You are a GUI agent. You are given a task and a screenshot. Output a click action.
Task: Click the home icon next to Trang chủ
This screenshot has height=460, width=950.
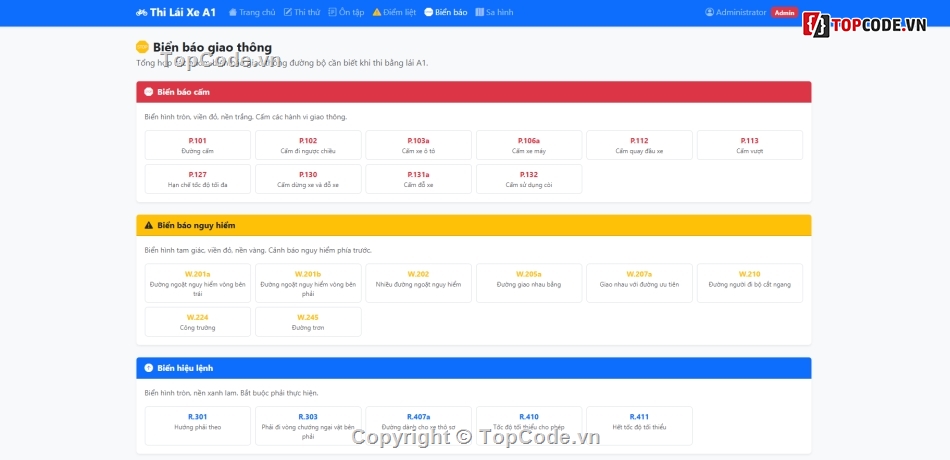(233, 12)
